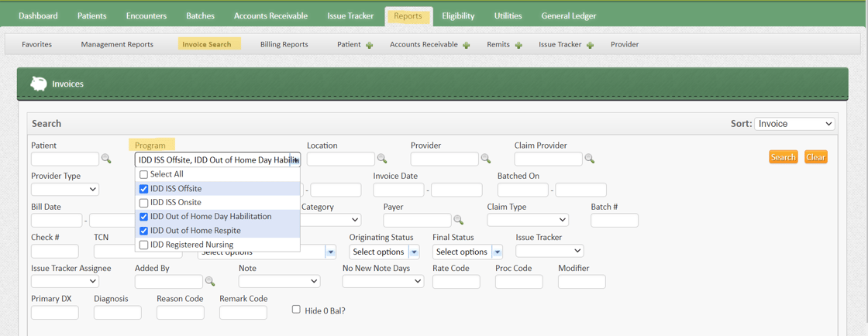Uncheck IDD ISS Offsite program

pyautogui.click(x=144, y=188)
